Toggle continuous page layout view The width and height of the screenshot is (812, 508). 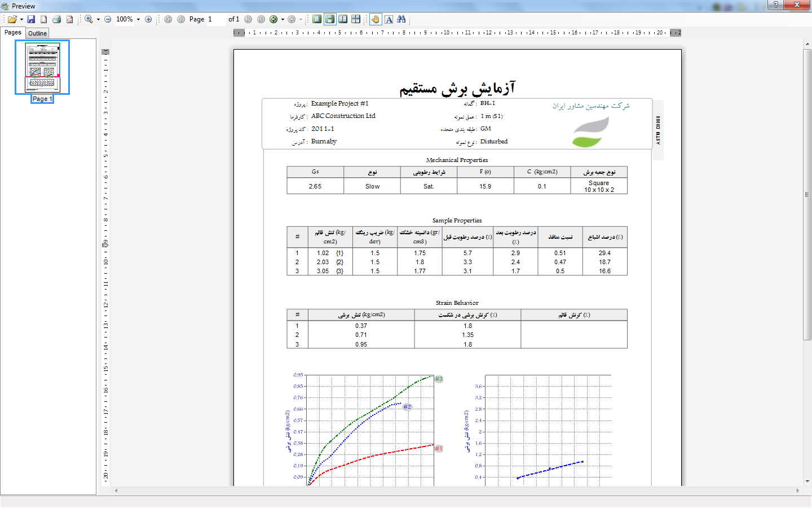(330, 19)
